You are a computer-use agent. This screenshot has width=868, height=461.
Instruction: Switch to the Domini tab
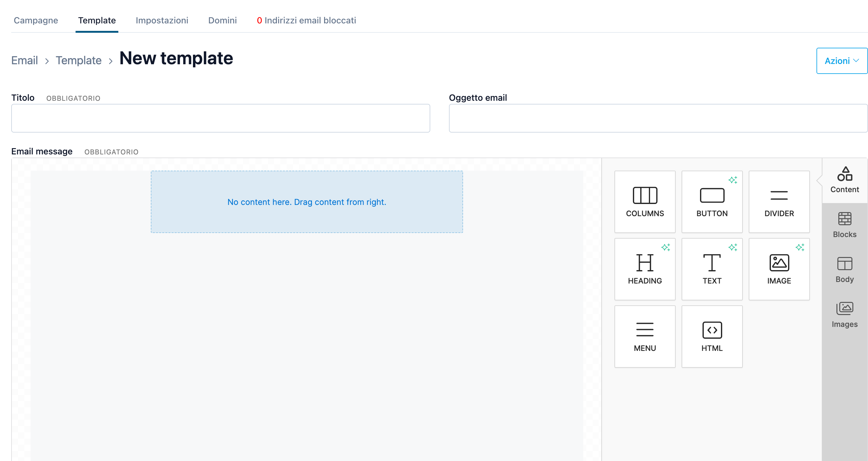point(222,20)
